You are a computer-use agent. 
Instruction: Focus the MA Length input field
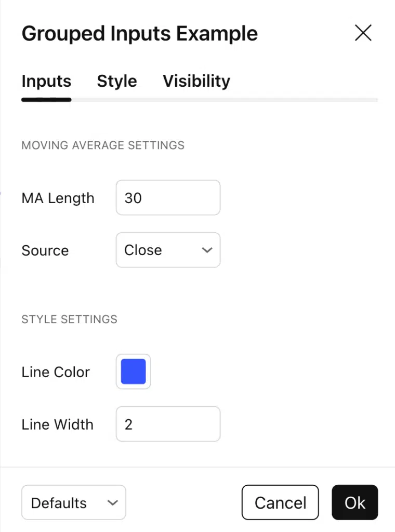pyautogui.click(x=168, y=198)
